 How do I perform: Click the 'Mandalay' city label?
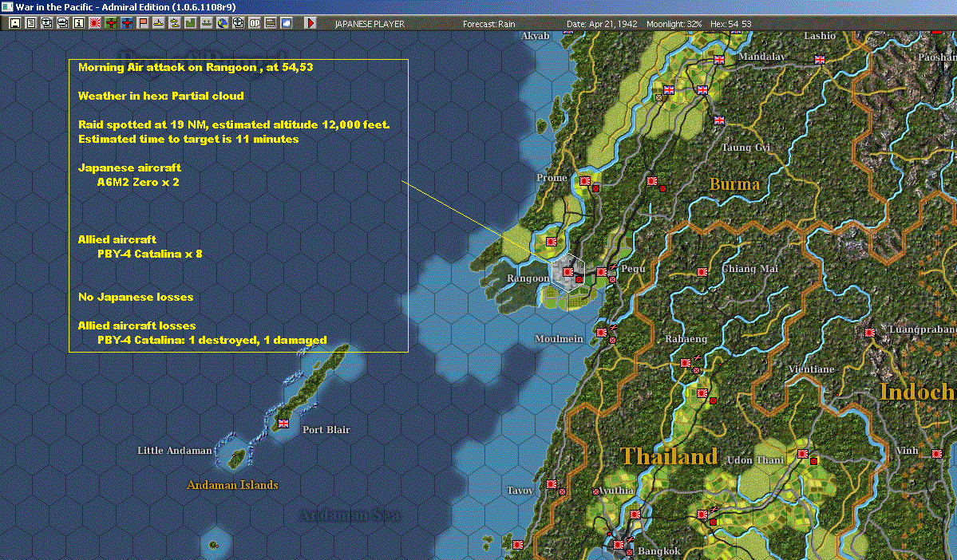(761, 56)
